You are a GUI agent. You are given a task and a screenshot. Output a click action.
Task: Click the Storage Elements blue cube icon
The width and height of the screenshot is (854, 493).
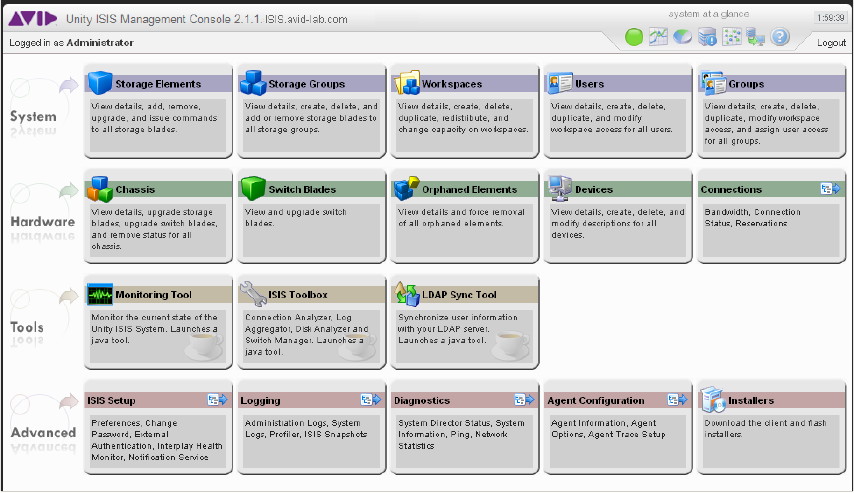tap(100, 83)
